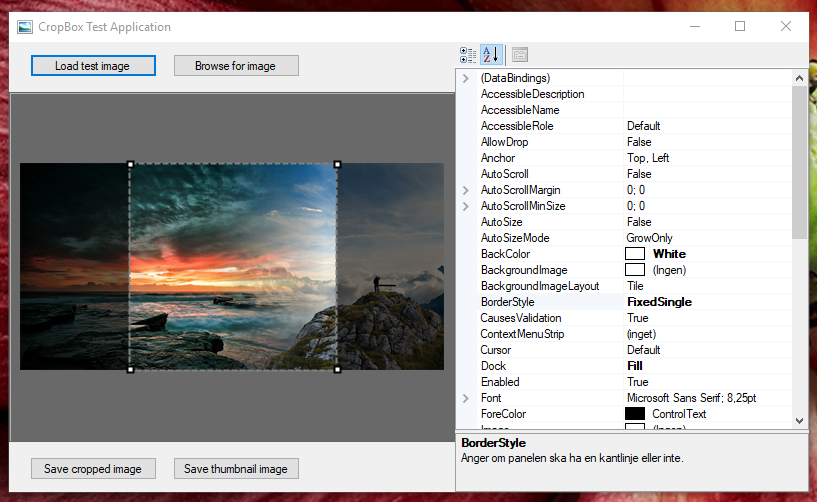Screen dimensions: 817x502
Task: Click Save cropped image button
Action: [93, 469]
